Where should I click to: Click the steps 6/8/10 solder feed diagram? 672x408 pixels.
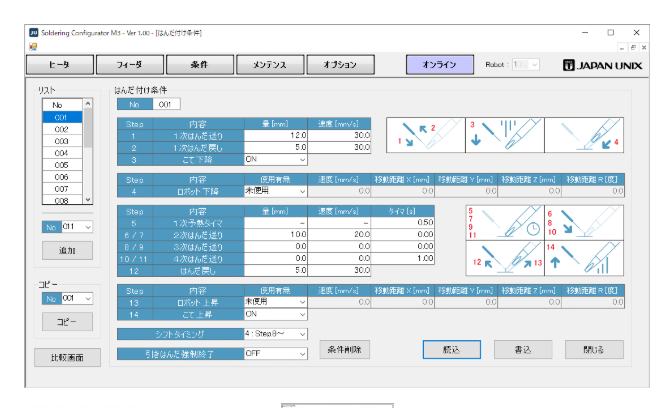tap(584, 223)
